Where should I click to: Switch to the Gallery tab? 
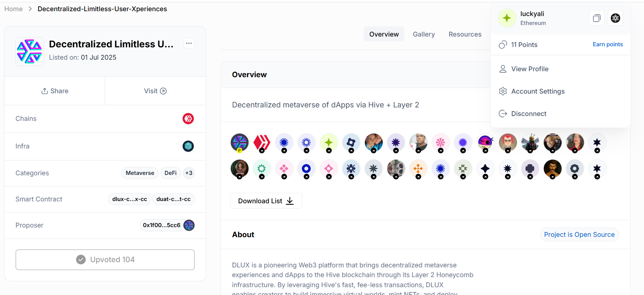click(x=424, y=34)
